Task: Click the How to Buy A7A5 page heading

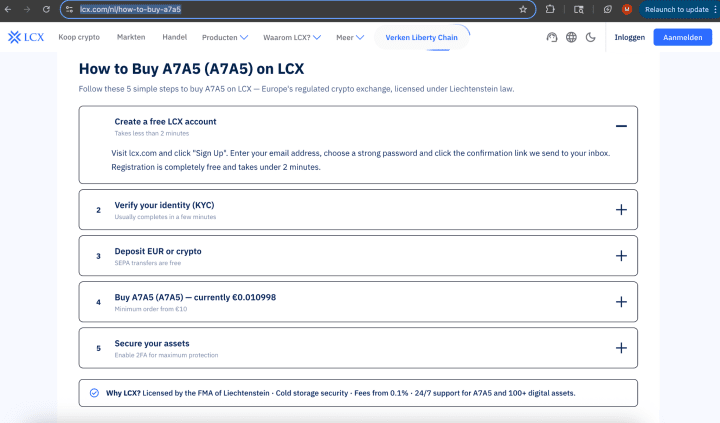Action: tap(191, 69)
